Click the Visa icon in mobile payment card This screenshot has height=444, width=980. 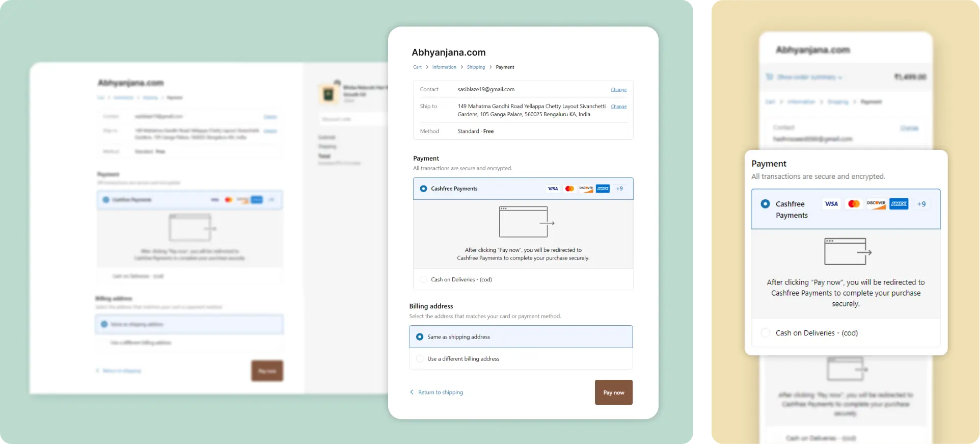pyautogui.click(x=831, y=204)
